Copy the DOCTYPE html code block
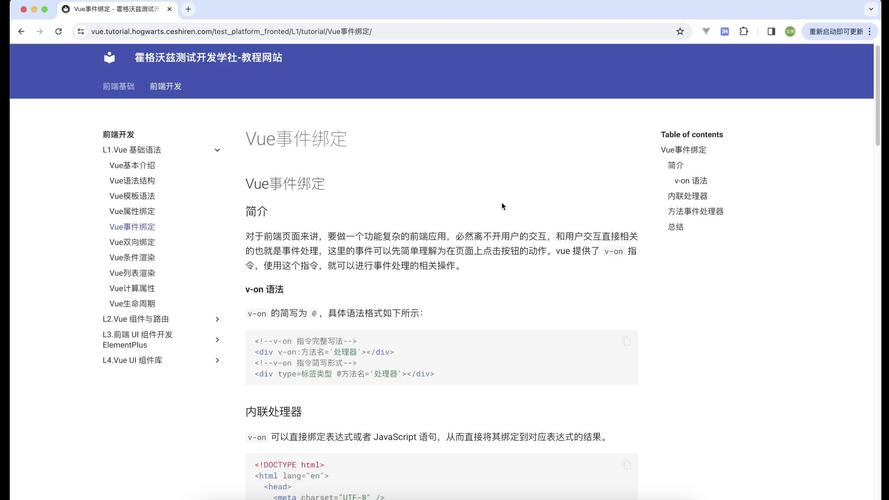Image resolution: width=889 pixels, height=500 pixels. point(627,465)
